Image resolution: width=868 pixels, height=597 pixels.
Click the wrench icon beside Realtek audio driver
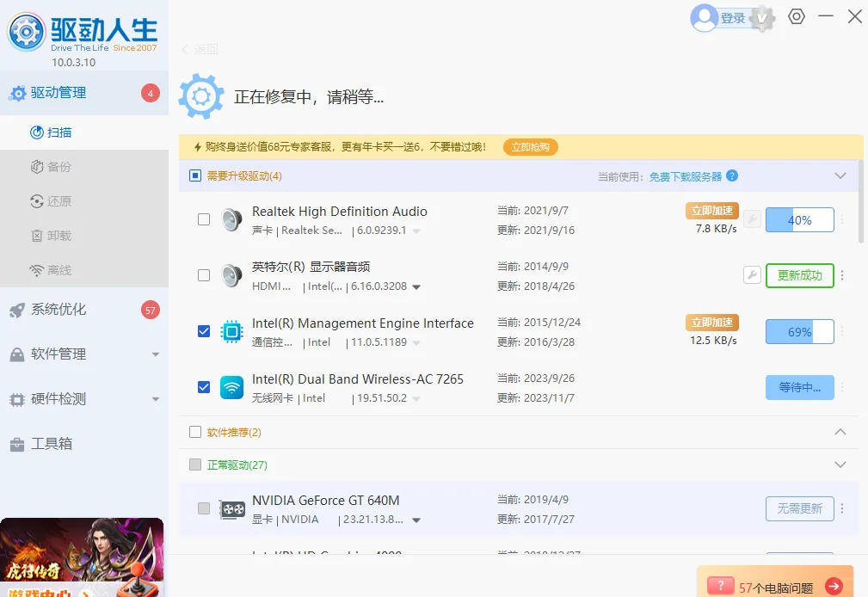click(752, 219)
